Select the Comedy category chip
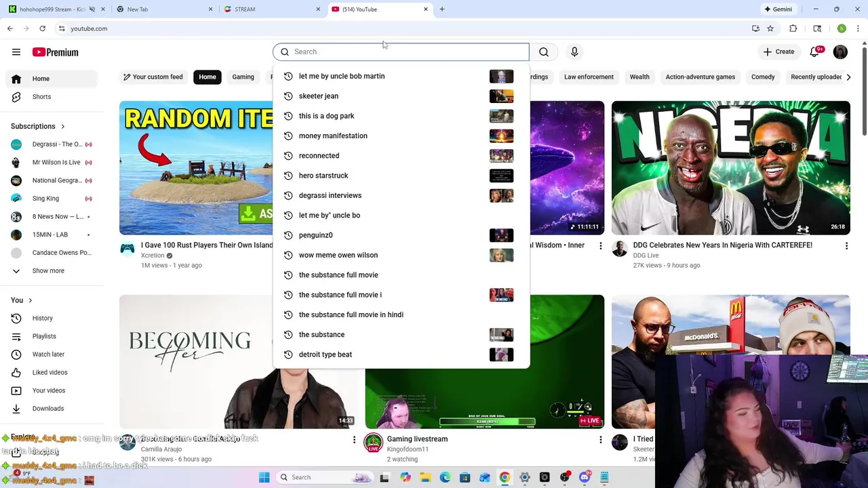The height and width of the screenshot is (488, 868). [763, 77]
